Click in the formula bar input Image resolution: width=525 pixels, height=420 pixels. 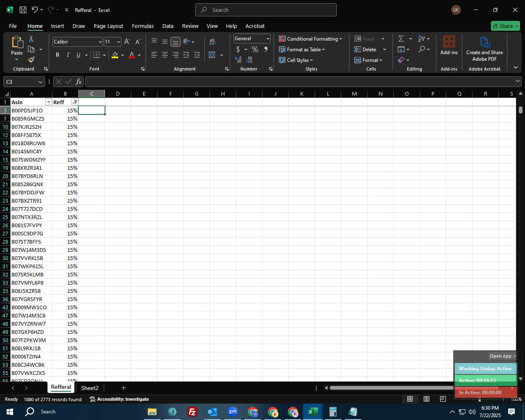[299, 82]
